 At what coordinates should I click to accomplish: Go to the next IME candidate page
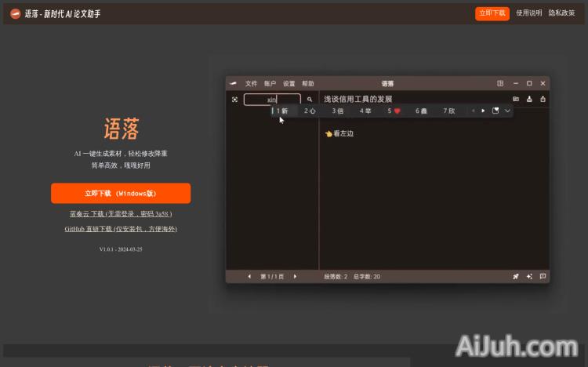click(x=483, y=111)
